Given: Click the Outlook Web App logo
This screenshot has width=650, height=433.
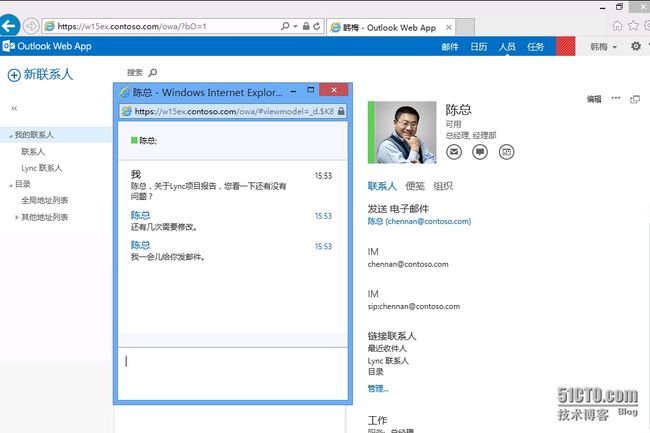Looking at the screenshot, I should click(x=8, y=46).
